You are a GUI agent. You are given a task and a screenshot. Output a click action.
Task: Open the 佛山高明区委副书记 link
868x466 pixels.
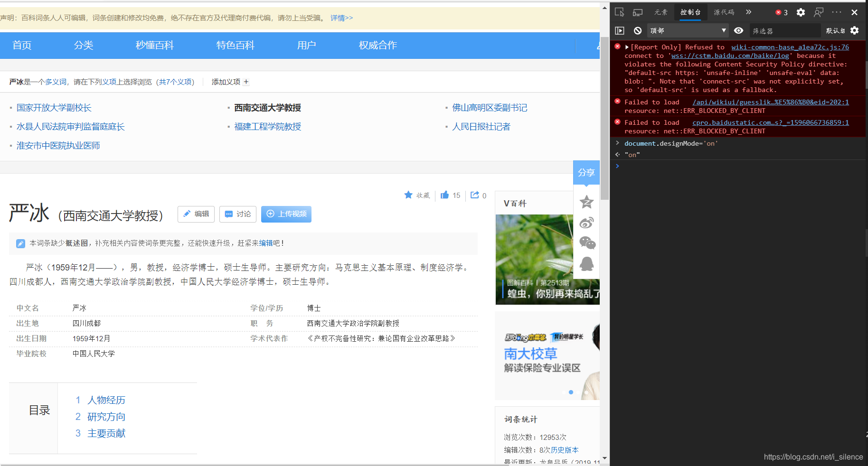coord(490,108)
